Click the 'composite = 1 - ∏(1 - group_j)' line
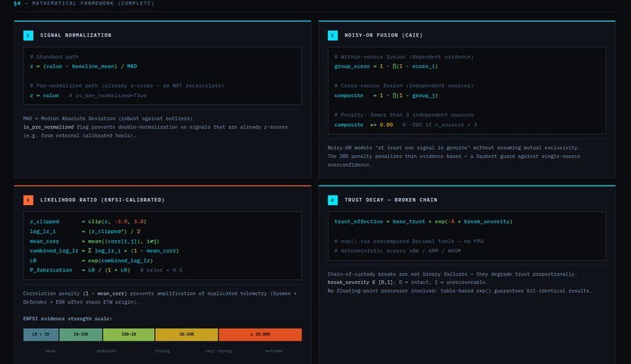The image size is (631, 364). pos(386,96)
